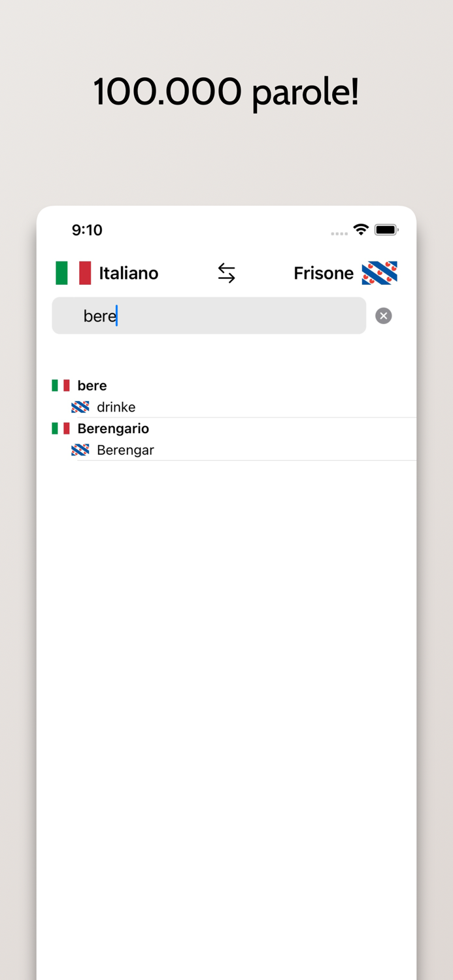Open the dictionary entry 'bere'
This screenshot has height=980, width=453.
coord(92,385)
